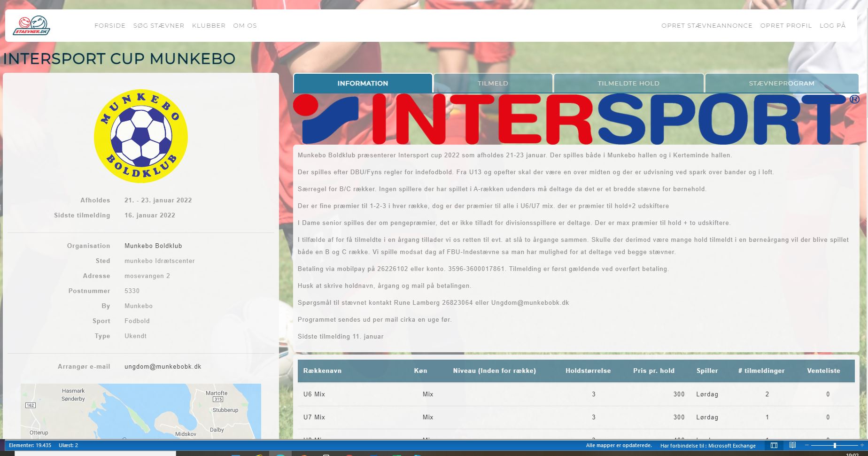The image size is (868, 456).
Task: Click the Om Os link
Action: (245, 26)
